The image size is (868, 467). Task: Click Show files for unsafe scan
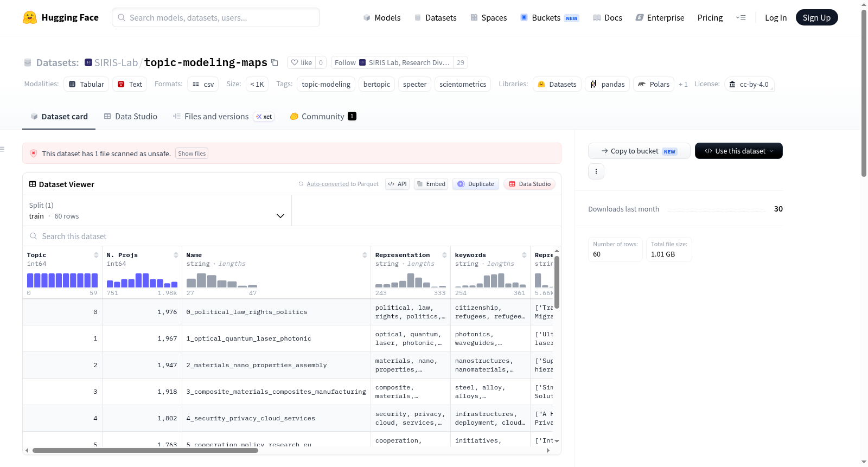point(192,153)
